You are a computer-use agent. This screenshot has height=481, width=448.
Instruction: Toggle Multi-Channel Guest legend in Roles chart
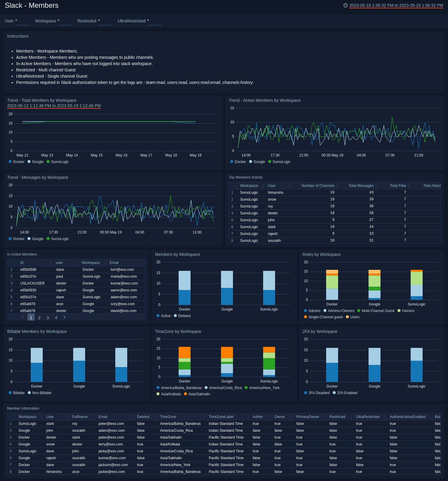[375, 311]
